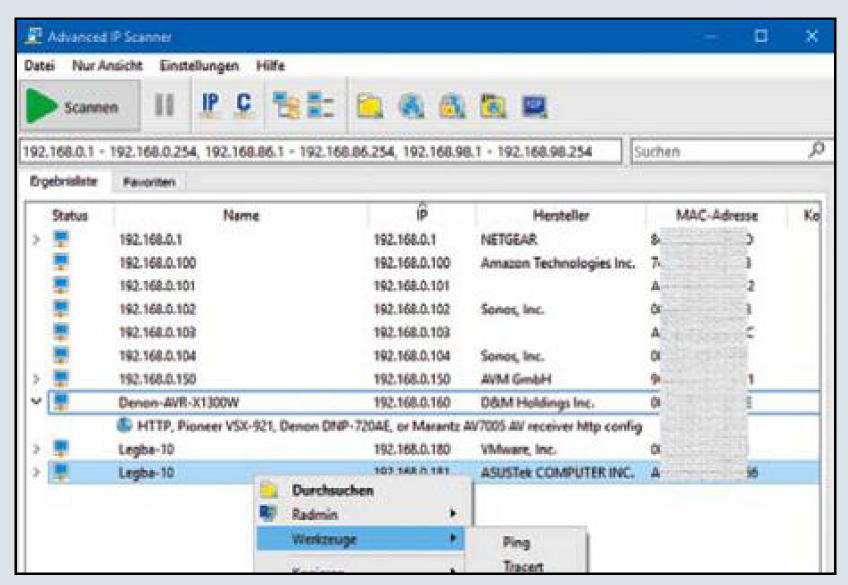Select the Sonos, Inc. cell for 192.168.0.104
Image resolution: width=848 pixels, height=585 pixels.
coord(512,356)
